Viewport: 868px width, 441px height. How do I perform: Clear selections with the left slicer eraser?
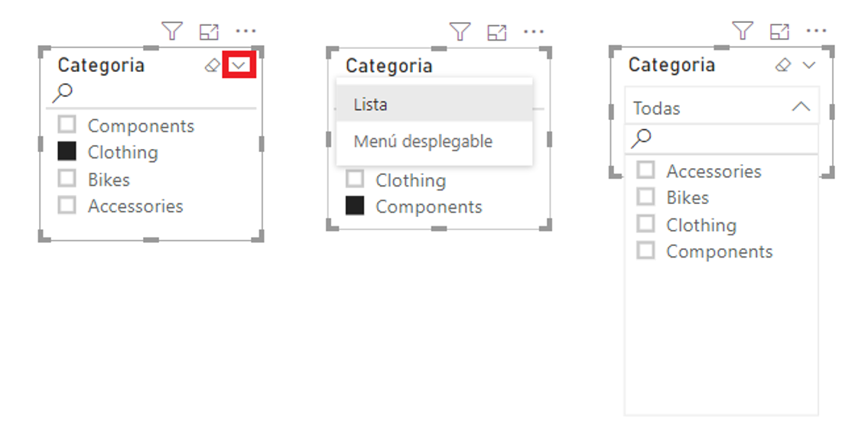[x=213, y=66]
